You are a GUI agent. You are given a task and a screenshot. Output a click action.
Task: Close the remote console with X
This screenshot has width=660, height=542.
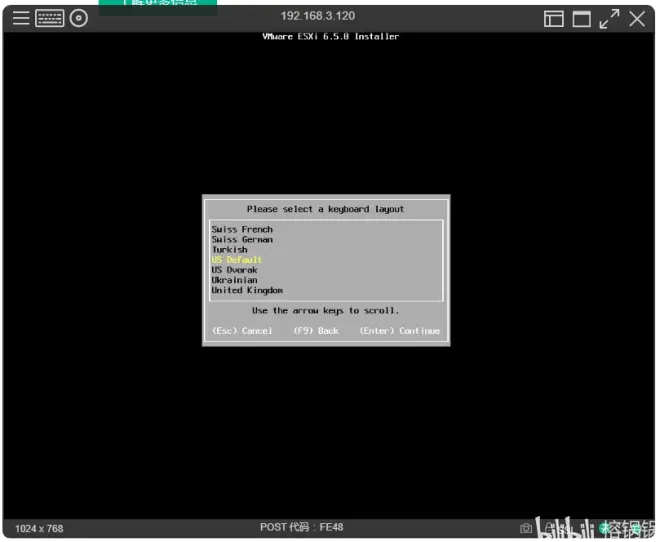pos(637,19)
